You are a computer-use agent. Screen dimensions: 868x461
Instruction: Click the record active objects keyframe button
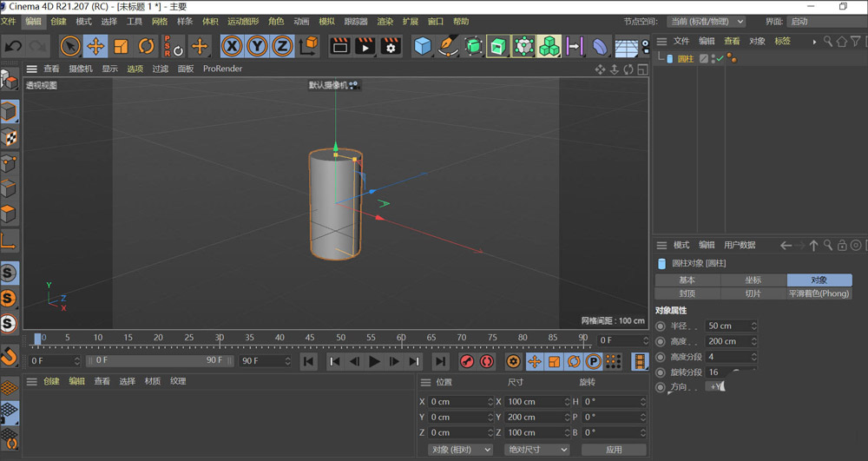pos(467,361)
